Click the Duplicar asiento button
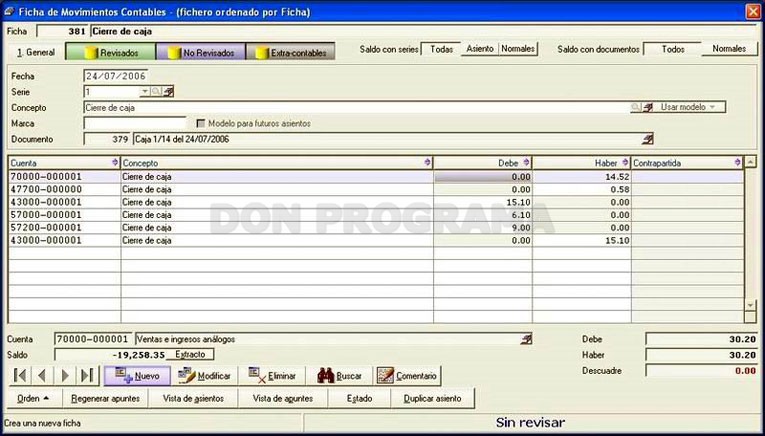The width and height of the screenshot is (765, 436). (x=432, y=398)
